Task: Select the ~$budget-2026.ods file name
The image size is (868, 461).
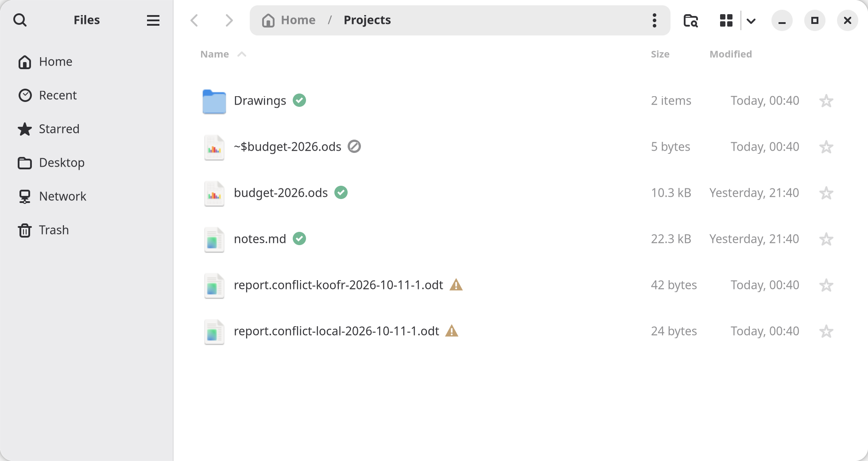Action: pos(287,147)
